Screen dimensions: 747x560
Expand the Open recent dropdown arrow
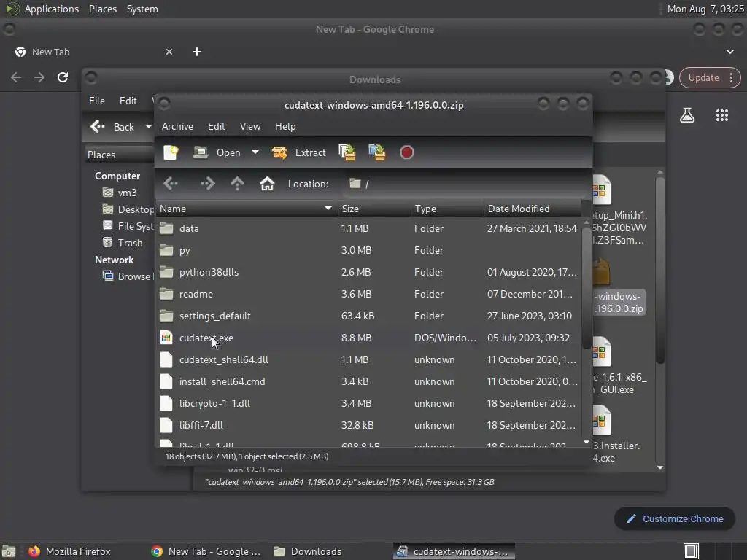pyautogui.click(x=255, y=152)
